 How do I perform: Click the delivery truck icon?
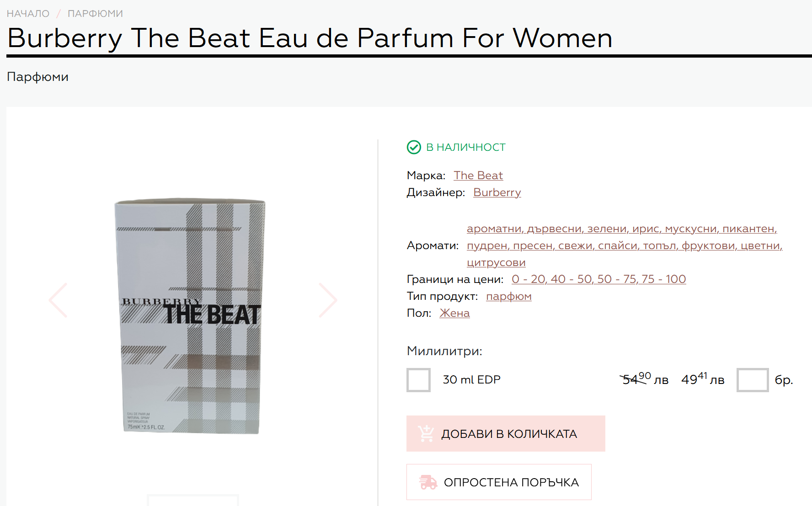pos(428,482)
